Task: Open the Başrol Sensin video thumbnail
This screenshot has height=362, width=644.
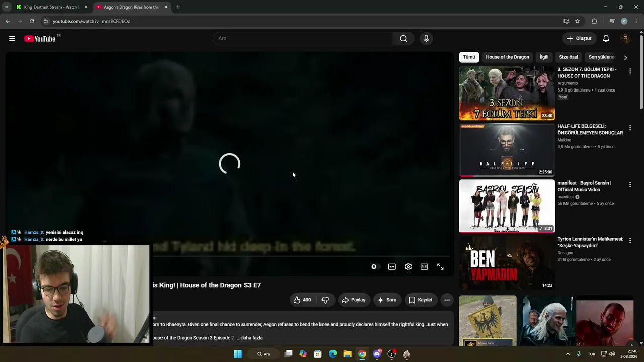Action: [507, 206]
